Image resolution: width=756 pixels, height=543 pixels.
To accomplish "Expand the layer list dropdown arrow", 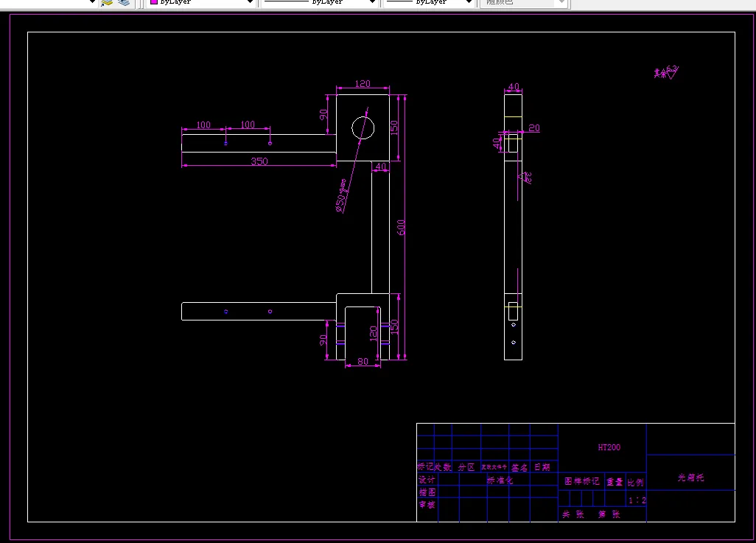I will [x=93, y=2].
